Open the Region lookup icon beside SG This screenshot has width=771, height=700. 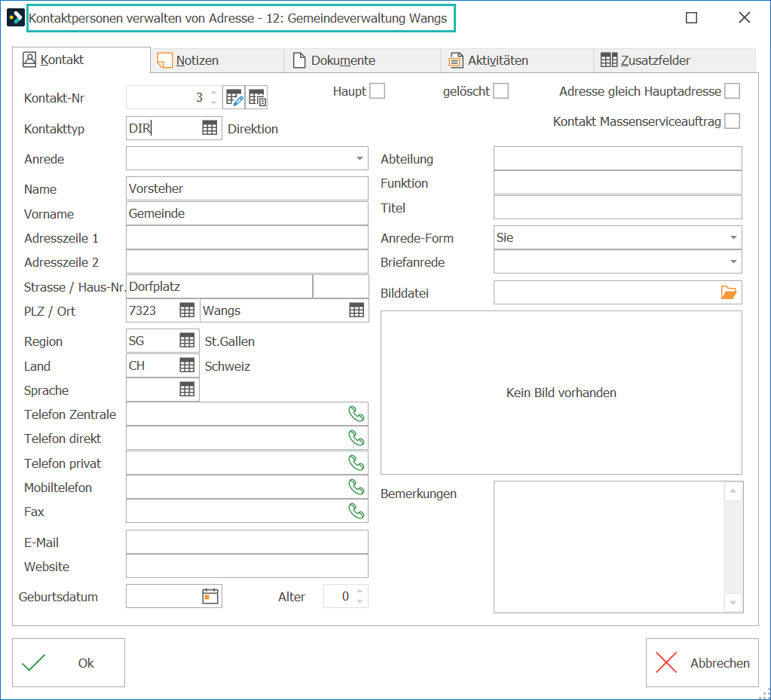187,341
